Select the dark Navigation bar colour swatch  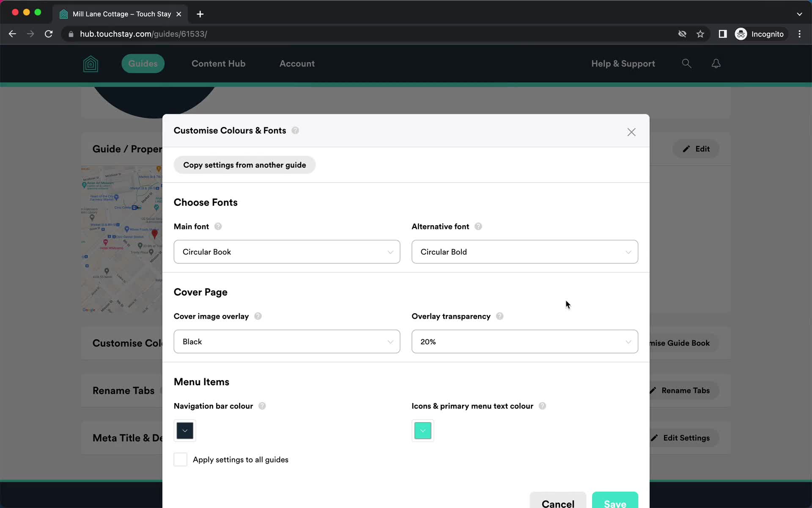pos(185,430)
